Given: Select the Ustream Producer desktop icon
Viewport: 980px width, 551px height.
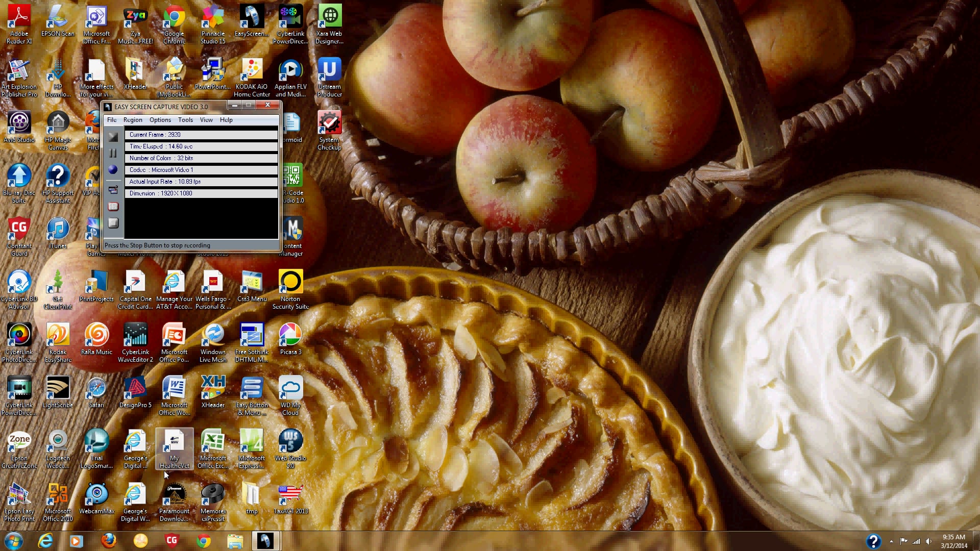Looking at the screenshot, I should coord(329,78).
